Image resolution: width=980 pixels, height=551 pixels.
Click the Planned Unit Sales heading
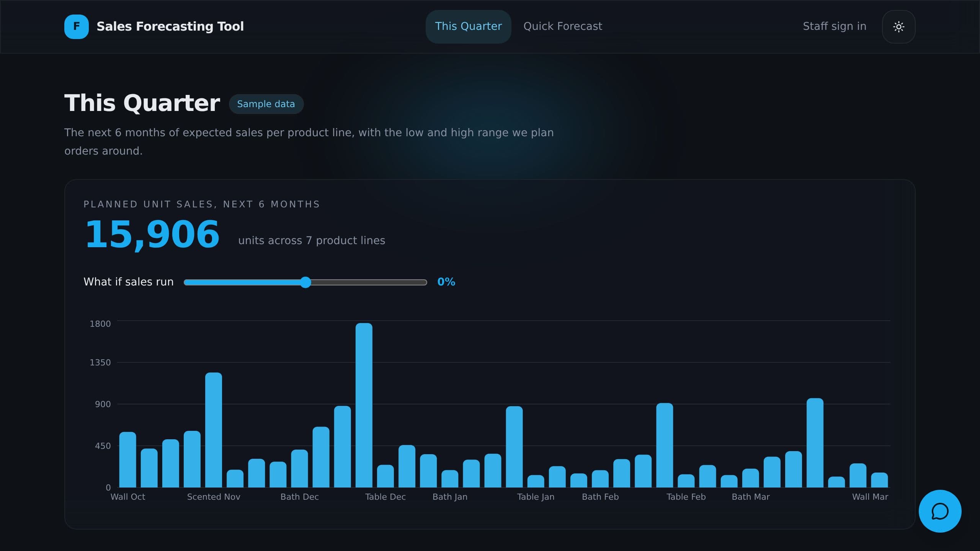(x=202, y=204)
